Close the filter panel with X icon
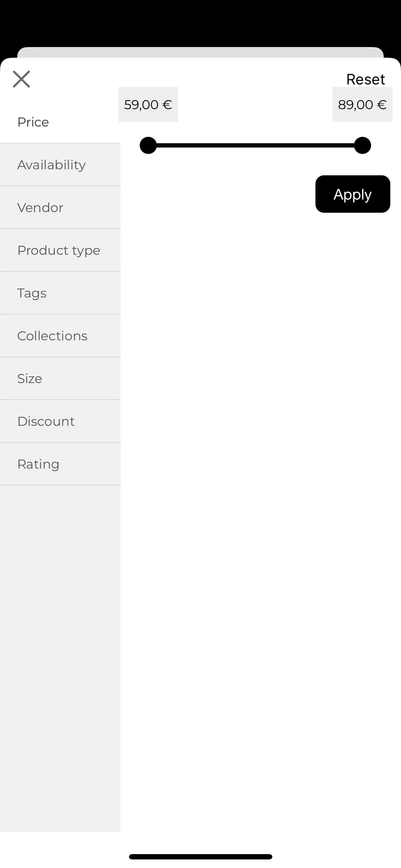Screen dimensions: 401x868 point(21,79)
